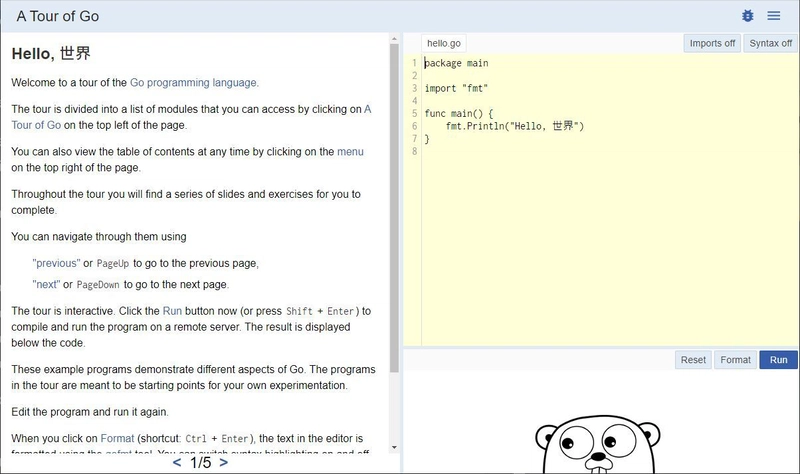Select the hello.go file tab

[444, 43]
